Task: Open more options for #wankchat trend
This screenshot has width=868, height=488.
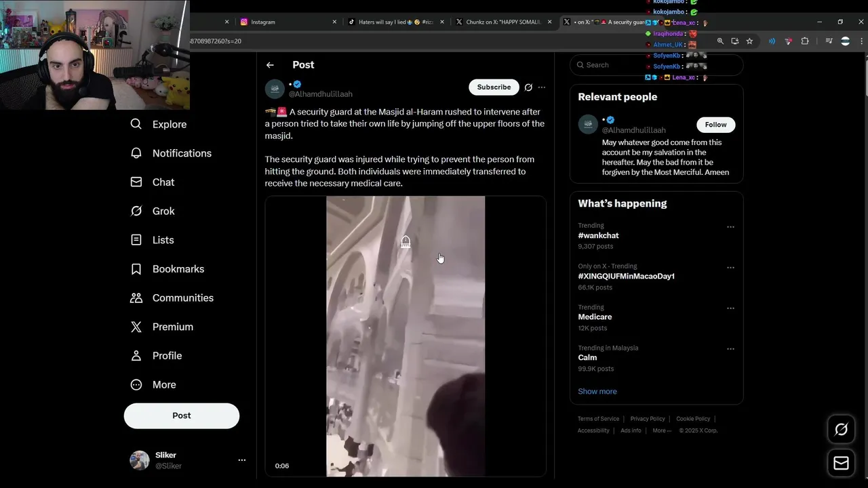Action: tap(730, 227)
